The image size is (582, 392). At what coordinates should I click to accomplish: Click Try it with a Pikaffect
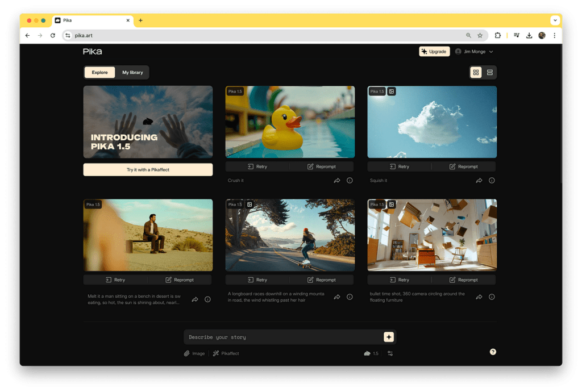(148, 170)
